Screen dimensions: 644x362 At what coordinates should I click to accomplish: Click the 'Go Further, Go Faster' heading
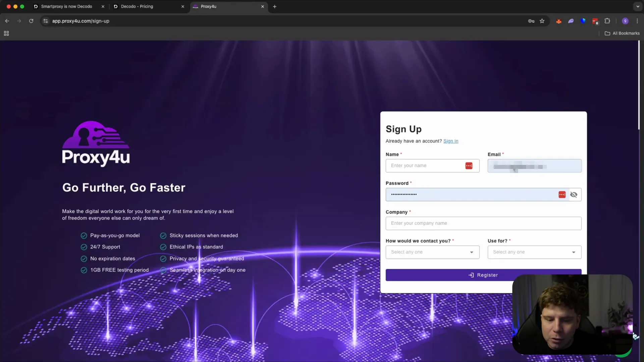pyautogui.click(x=124, y=188)
